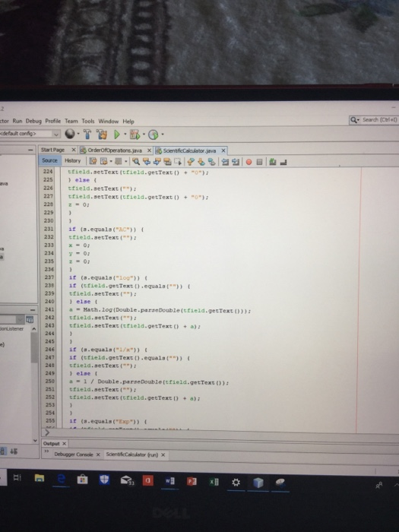Open the Profile menu

coord(53,121)
